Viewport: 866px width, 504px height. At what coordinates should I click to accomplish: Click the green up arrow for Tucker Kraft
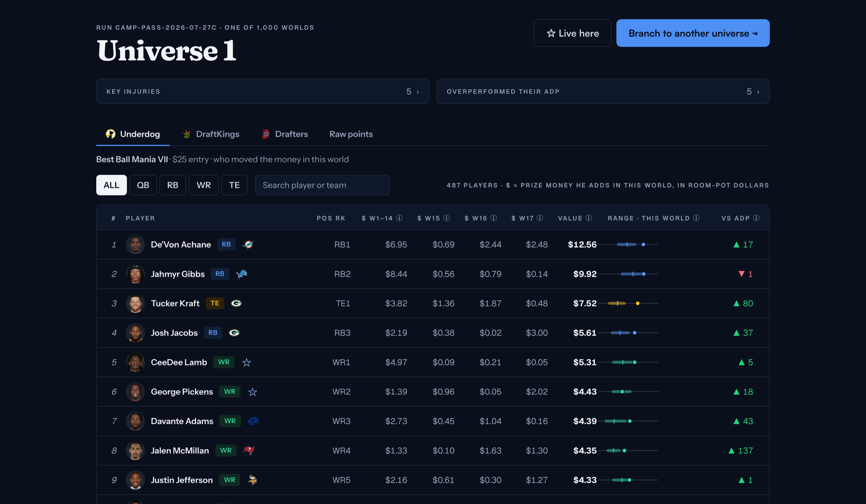736,303
